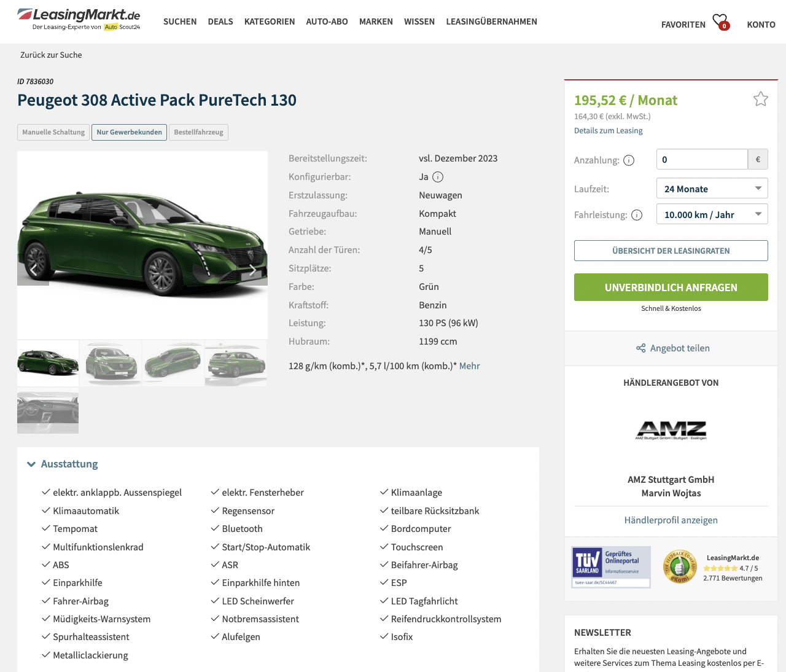Click the 2.771 Bewertungen rating text
786x672 pixels.
pyautogui.click(x=733, y=578)
